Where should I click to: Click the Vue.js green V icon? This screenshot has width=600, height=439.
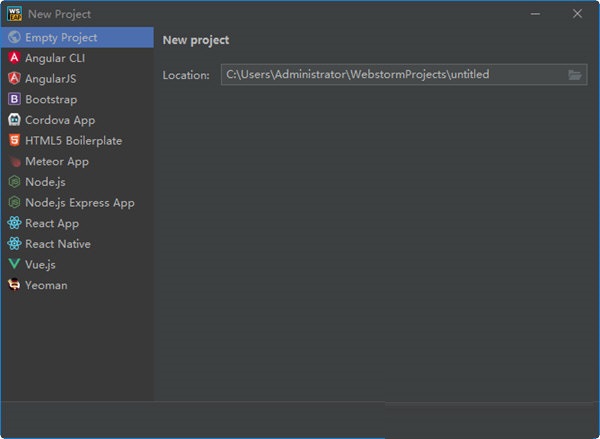coord(15,265)
